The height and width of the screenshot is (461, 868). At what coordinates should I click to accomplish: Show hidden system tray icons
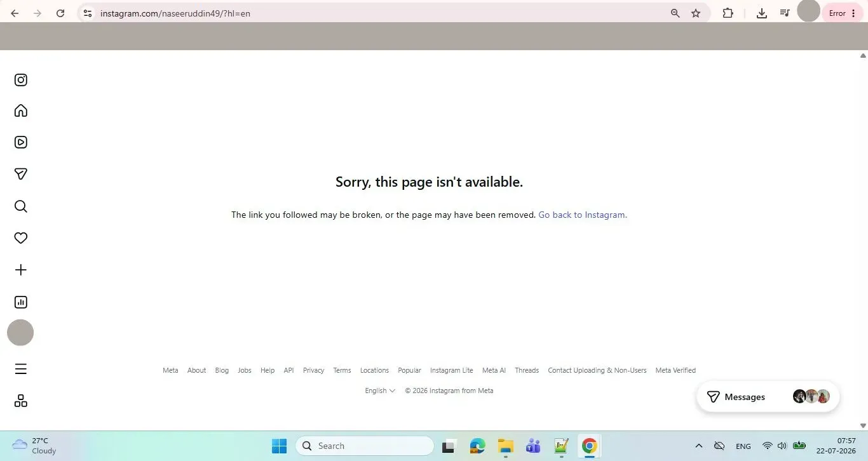pyautogui.click(x=699, y=446)
